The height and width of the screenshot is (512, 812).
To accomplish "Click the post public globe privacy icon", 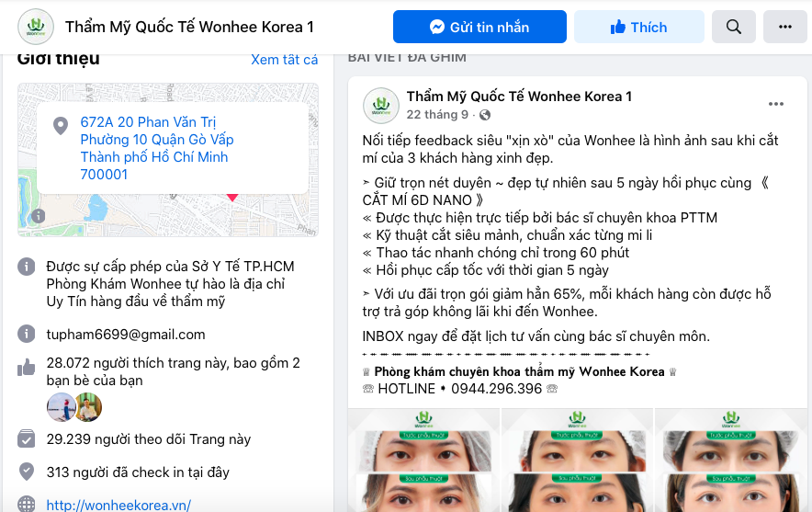I will (x=485, y=115).
